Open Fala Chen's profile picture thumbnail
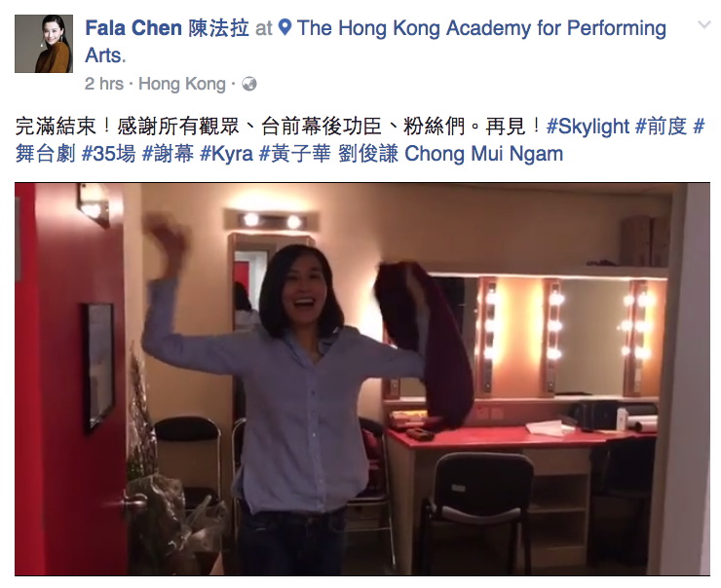721x588 pixels. (x=44, y=44)
